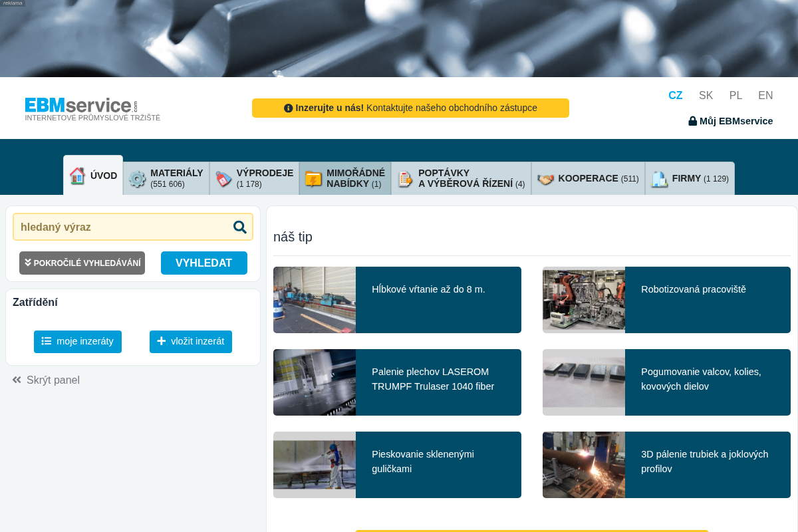
Task: Select the CZ language link
Action: tap(676, 95)
